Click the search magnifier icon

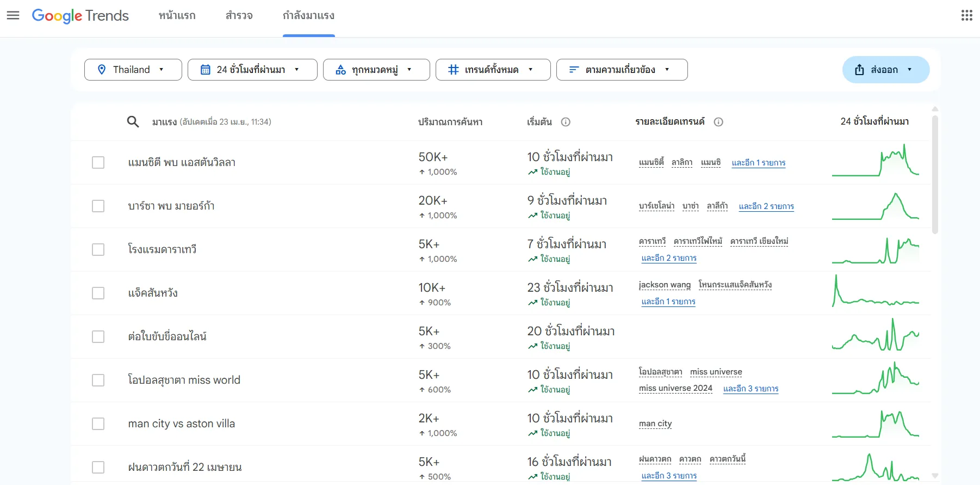tap(133, 121)
